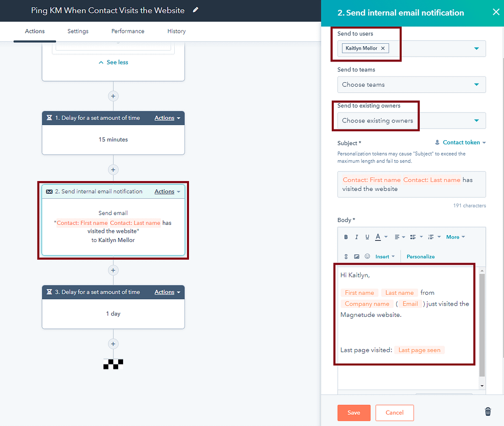Screen dimensions: 504x426
Task: Click into the Subject input field
Action: (411, 184)
